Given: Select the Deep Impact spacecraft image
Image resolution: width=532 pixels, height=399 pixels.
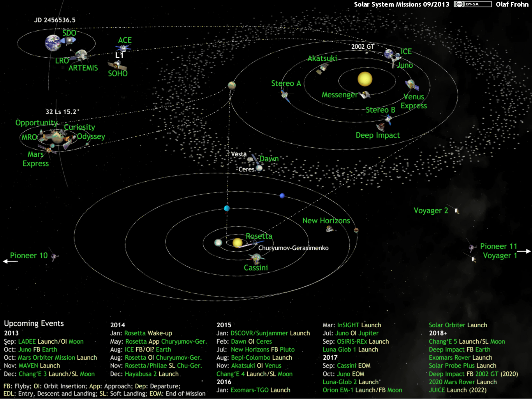Looking at the screenshot, I should pos(381,127).
